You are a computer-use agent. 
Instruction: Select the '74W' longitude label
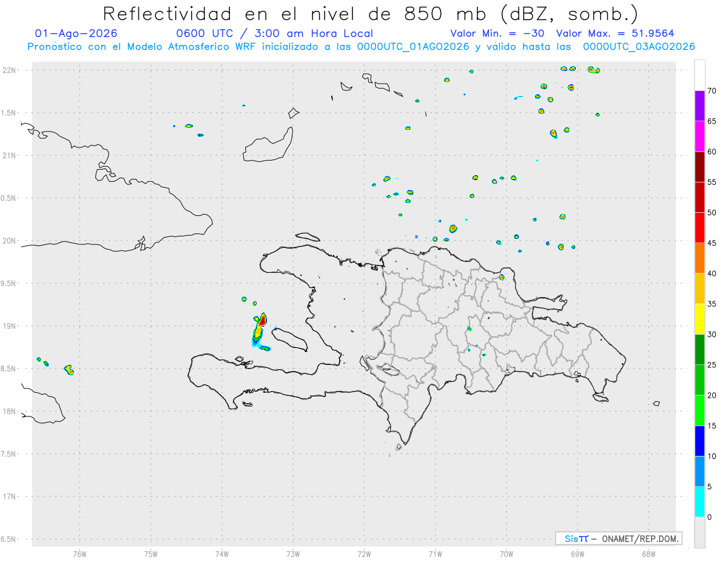point(221,554)
